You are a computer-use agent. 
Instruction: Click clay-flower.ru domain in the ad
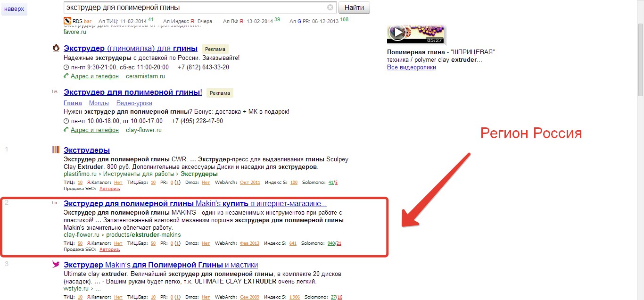(x=144, y=130)
